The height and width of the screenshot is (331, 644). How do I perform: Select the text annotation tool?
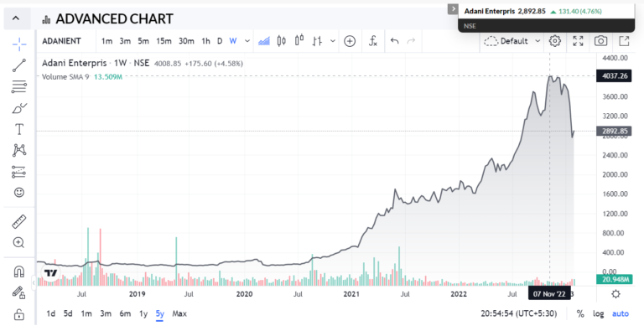tap(19, 129)
